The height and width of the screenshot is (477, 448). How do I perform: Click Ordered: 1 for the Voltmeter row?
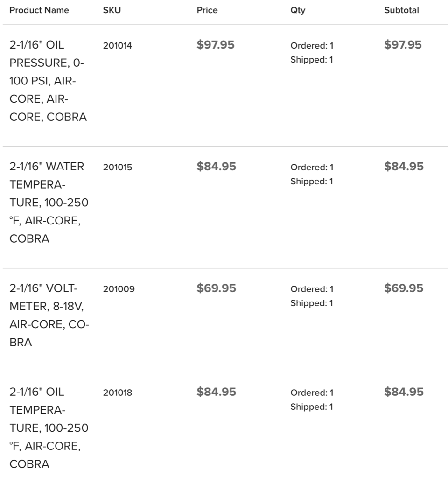312,289
